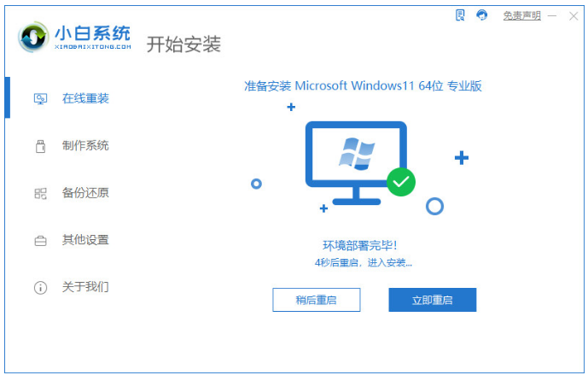Click the green checkmark badge
This screenshot has width=588, height=381.
tap(401, 182)
